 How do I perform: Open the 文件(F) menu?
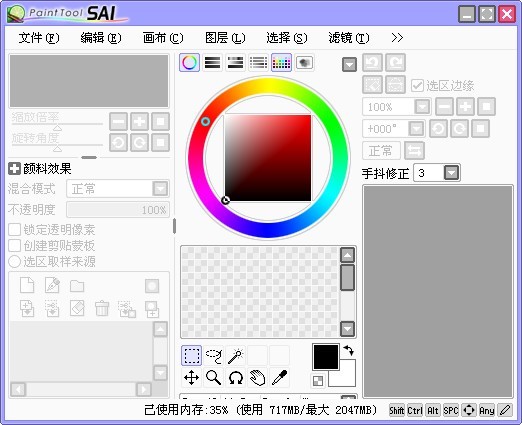[x=39, y=38]
